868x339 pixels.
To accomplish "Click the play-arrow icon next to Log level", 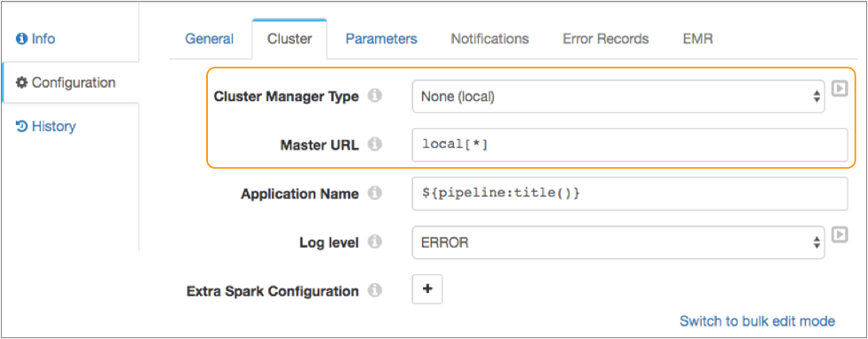I will pos(840,235).
